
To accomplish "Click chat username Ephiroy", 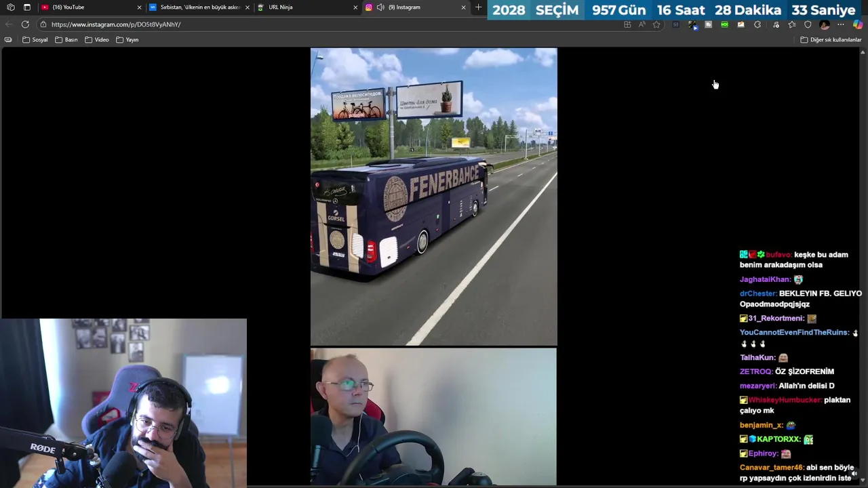I will [763, 453].
